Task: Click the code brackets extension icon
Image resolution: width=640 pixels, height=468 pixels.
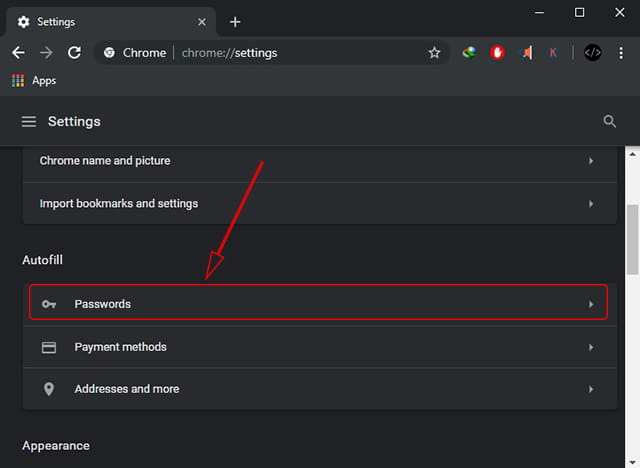Action: tap(592, 53)
